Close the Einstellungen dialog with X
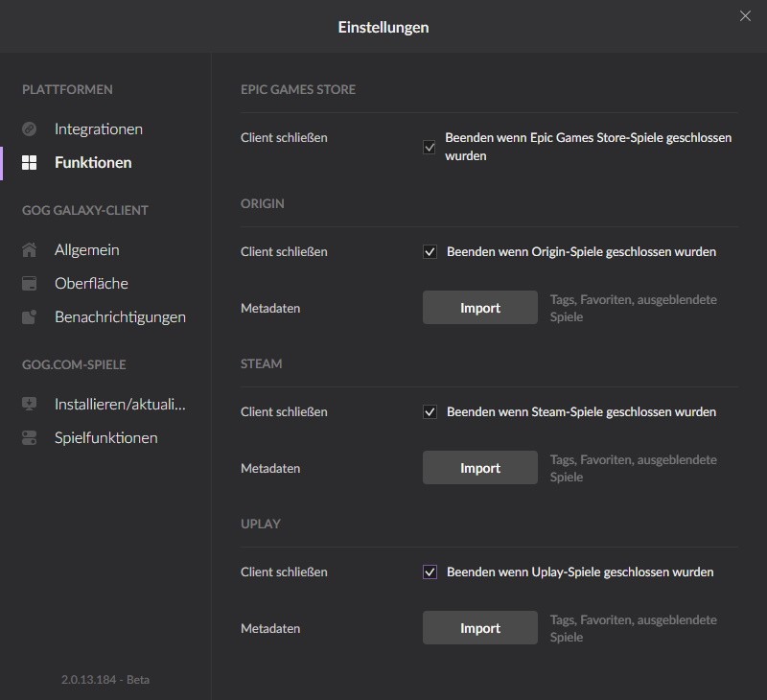 745,16
